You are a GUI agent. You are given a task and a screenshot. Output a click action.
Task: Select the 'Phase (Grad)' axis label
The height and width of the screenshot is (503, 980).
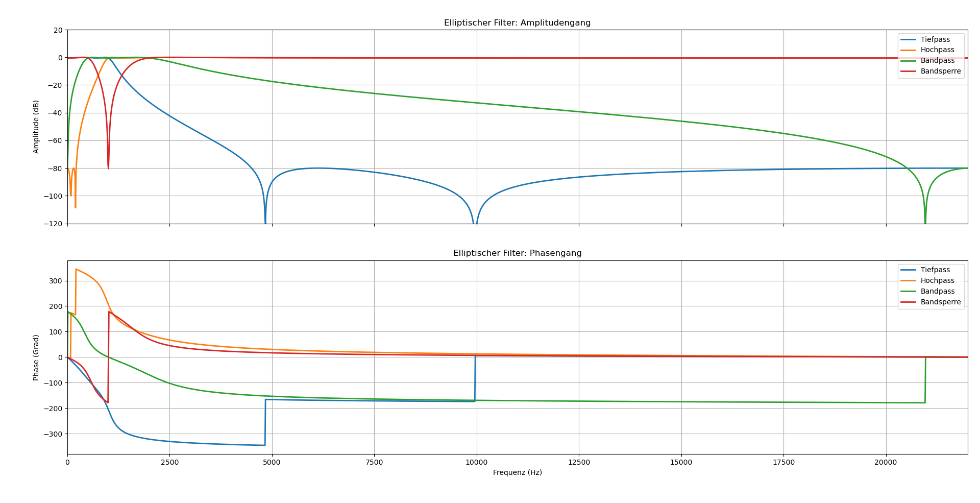pyautogui.click(x=36, y=357)
